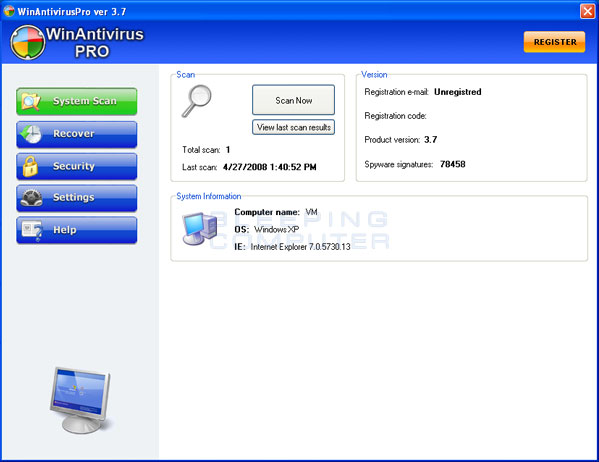Click the Unregistred registration status text
599x462 pixels.
coord(458,92)
